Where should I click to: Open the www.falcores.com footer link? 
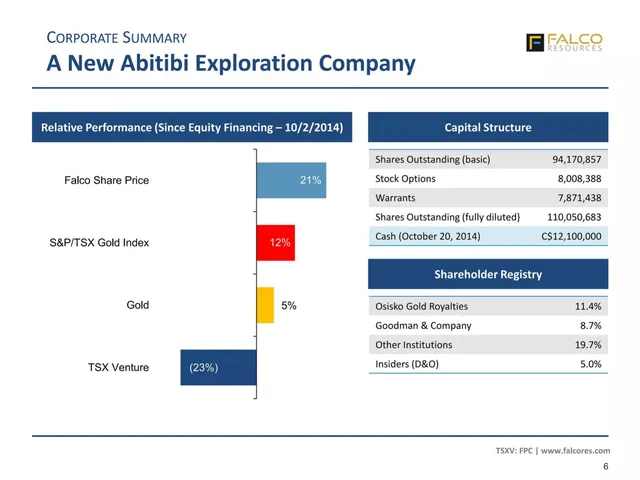(x=576, y=451)
